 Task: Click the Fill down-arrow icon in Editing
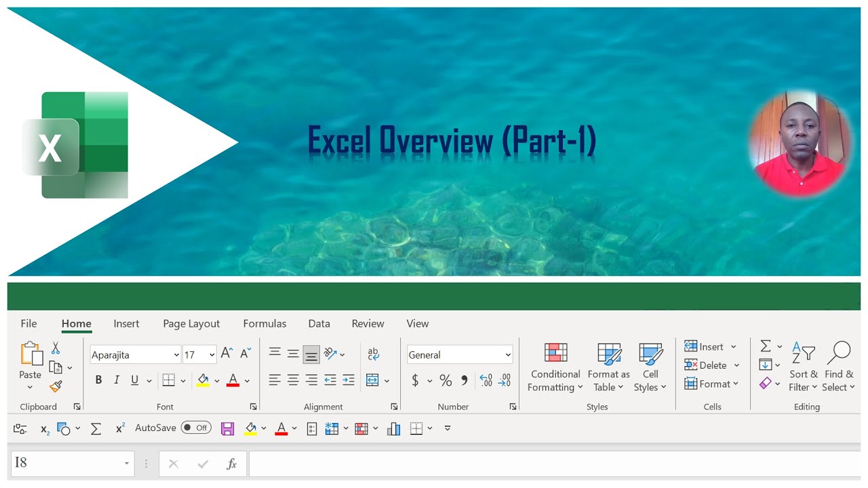(766, 365)
